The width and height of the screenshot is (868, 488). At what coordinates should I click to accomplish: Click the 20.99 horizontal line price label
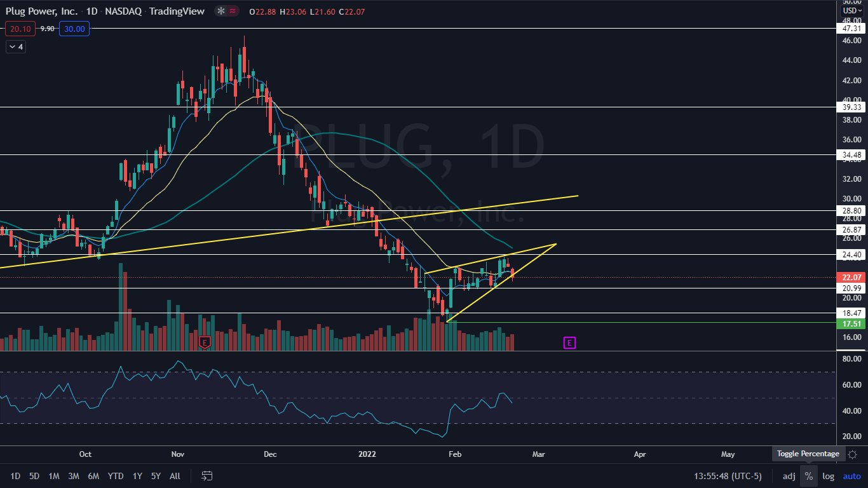[851, 288]
